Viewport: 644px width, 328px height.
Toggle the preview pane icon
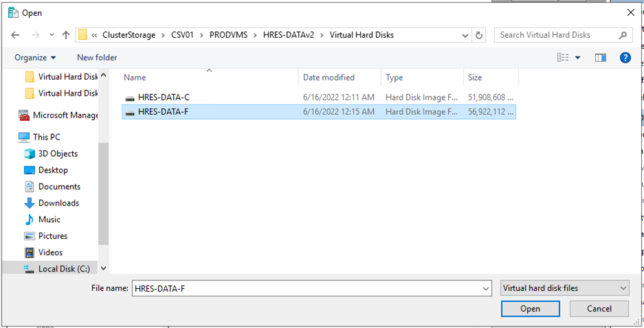600,58
